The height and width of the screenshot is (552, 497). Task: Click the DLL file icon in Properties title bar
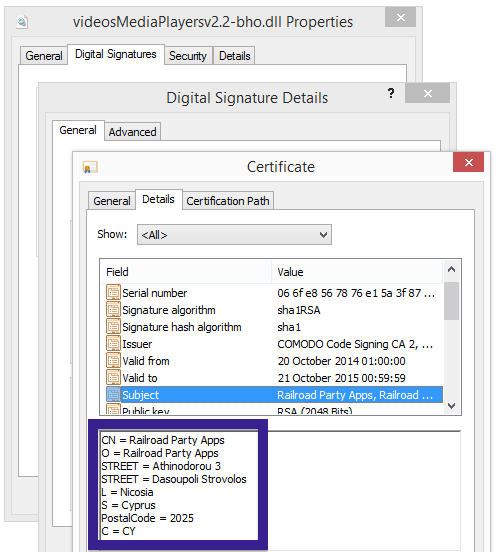click(22, 22)
